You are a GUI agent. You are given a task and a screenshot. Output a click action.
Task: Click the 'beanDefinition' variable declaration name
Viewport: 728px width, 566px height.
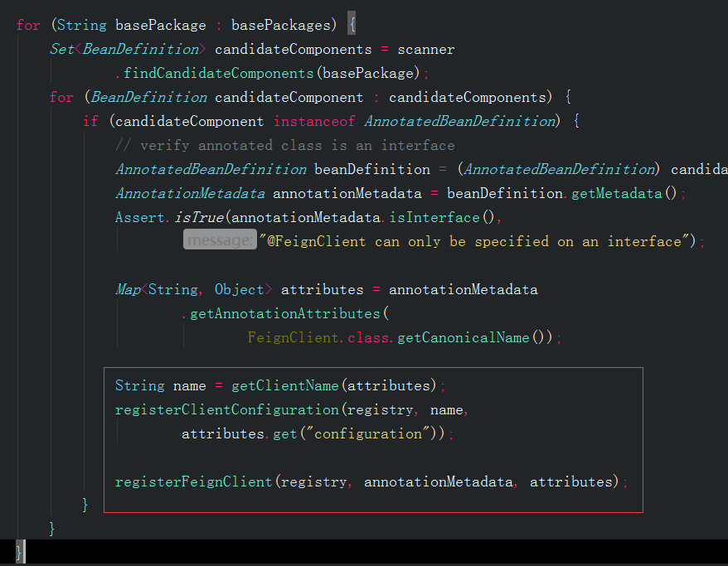372,169
